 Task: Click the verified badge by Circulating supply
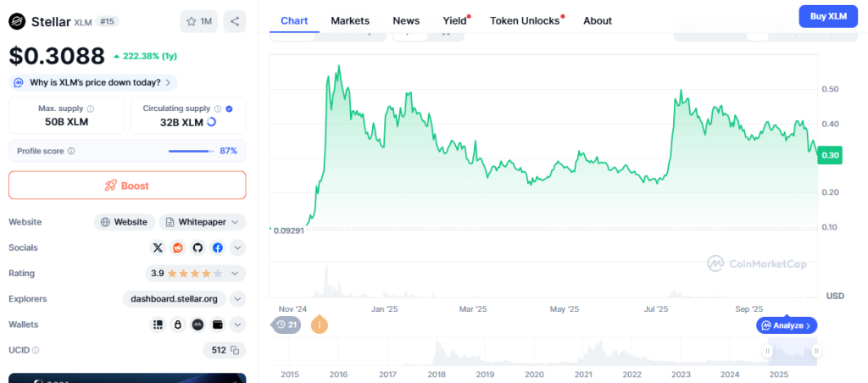[229, 108]
